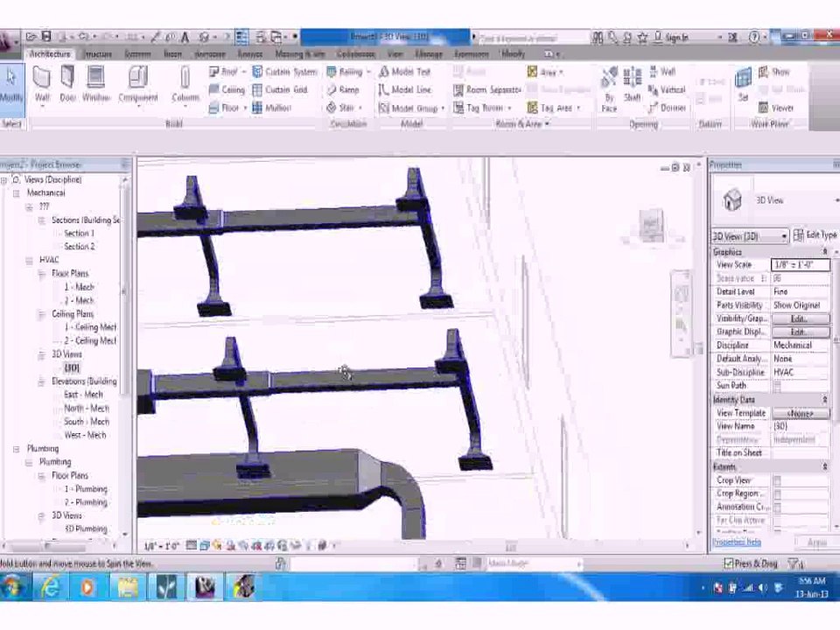Select the Wall tool
Image resolution: width=840 pixels, height=630 pixels.
pyautogui.click(x=42, y=85)
